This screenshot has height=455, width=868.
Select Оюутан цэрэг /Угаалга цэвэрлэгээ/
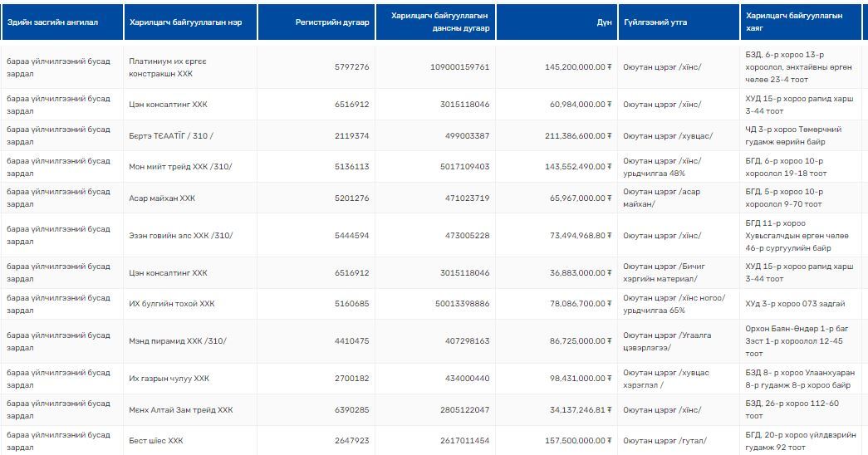click(667, 341)
